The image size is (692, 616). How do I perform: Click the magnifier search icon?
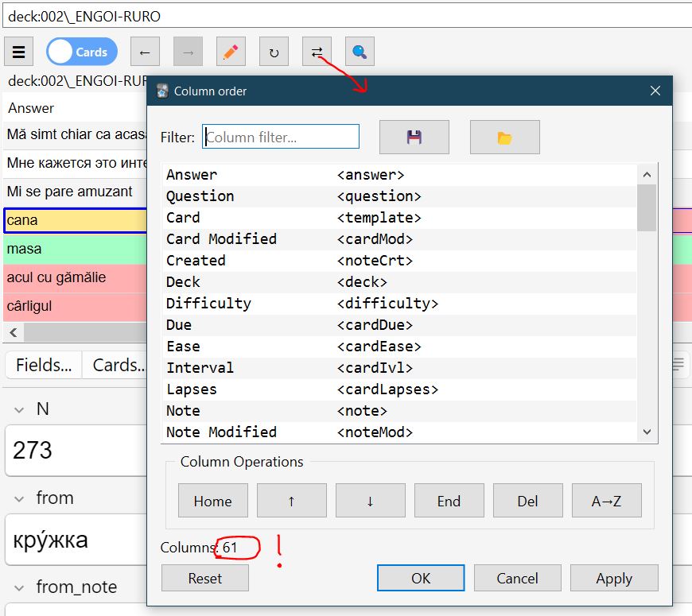(x=360, y=52)
